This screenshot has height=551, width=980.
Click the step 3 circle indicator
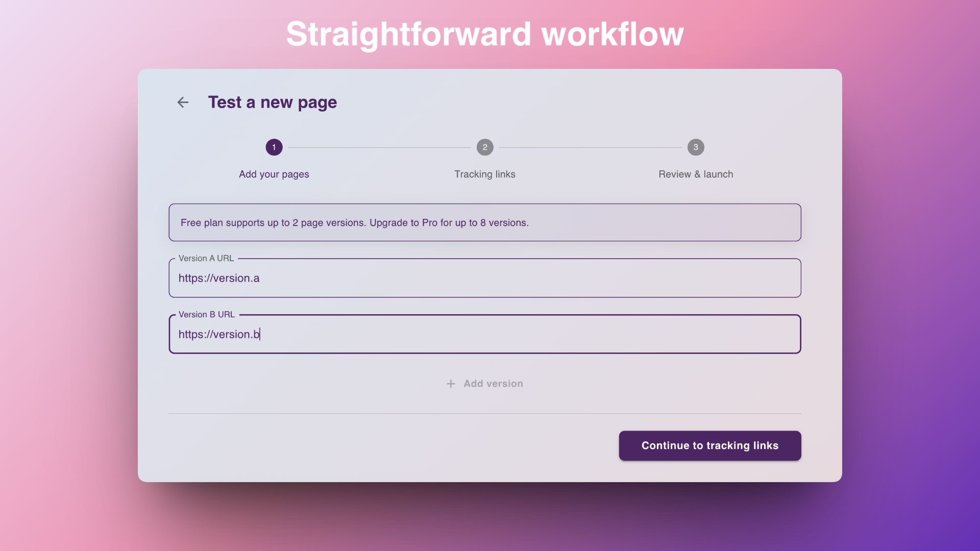696,147
